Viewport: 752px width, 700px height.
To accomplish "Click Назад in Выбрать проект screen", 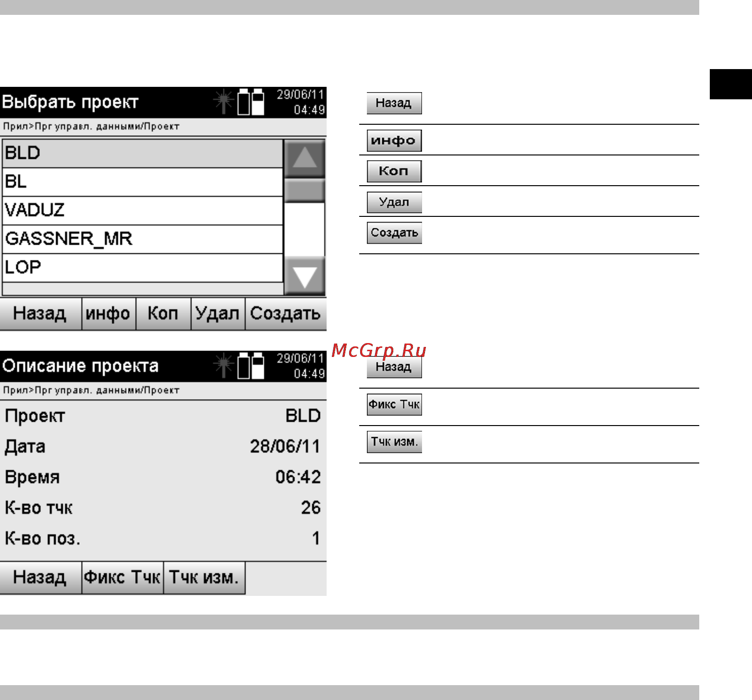I will click(40, 314).
